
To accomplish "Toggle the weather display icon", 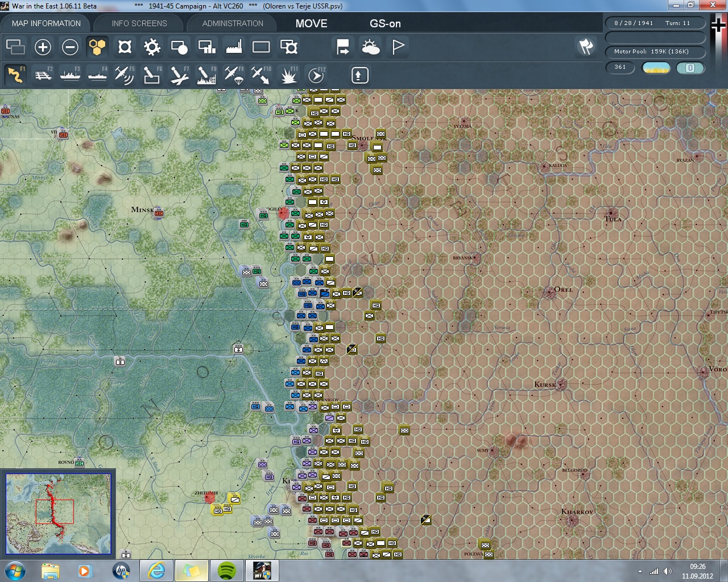I will pyautogui.click(x=370, y=47).
